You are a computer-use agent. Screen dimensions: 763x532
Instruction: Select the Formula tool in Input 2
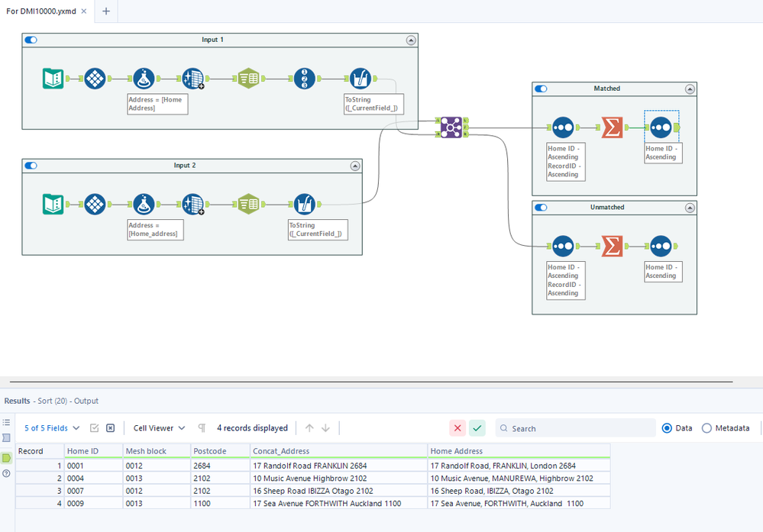point(144,205)
